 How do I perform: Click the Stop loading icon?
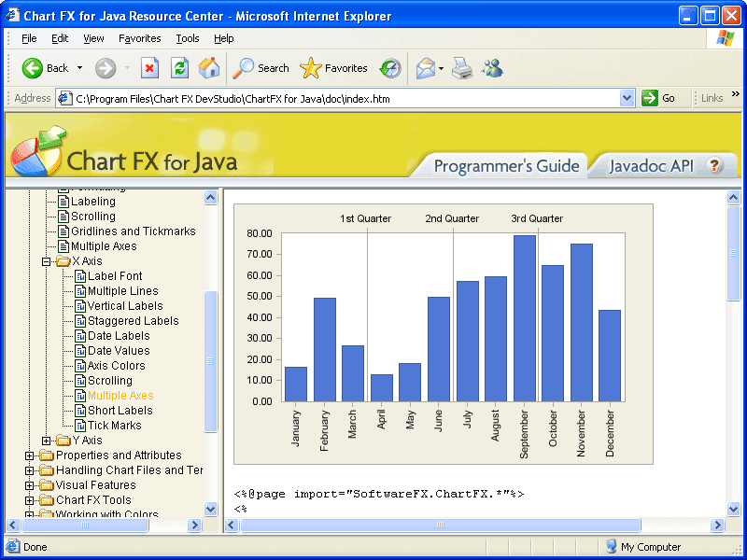[149, 68]
